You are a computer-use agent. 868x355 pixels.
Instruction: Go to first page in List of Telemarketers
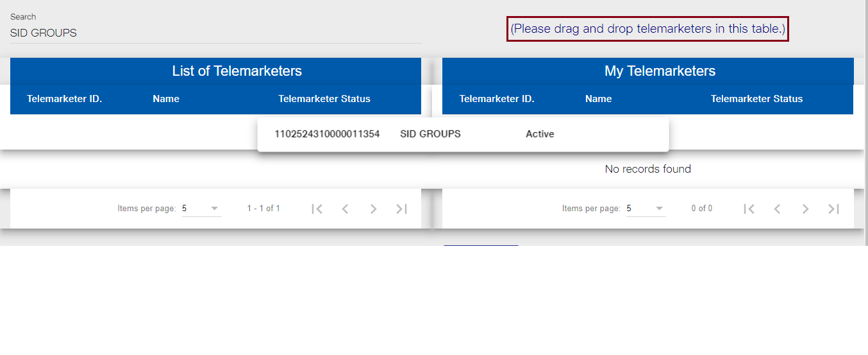[x=317, y=209]
